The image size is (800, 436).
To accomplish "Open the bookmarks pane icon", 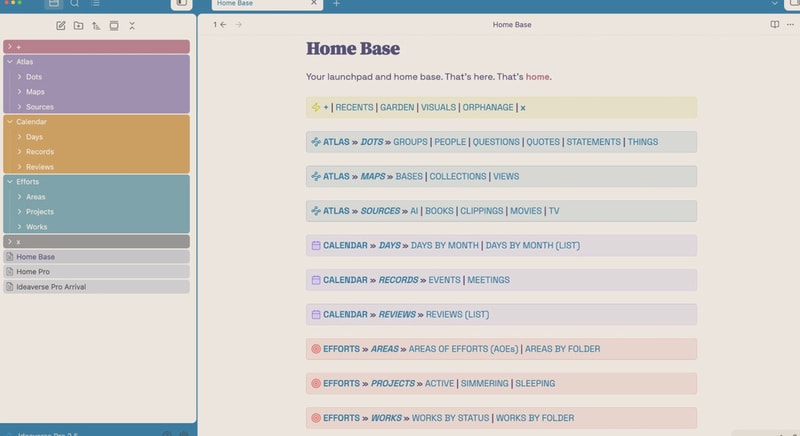I will pyautogui.click(x=95, y=4).
